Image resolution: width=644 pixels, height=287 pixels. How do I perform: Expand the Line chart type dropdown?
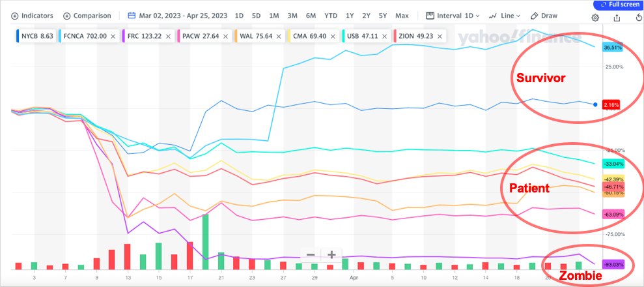click(505, 16)
